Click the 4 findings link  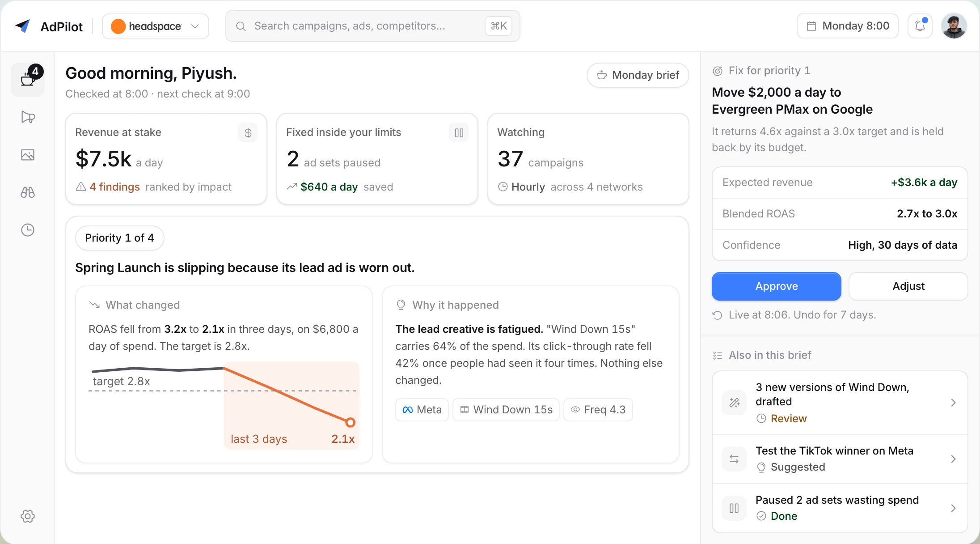pyautogui.click(x=114, y=187)
